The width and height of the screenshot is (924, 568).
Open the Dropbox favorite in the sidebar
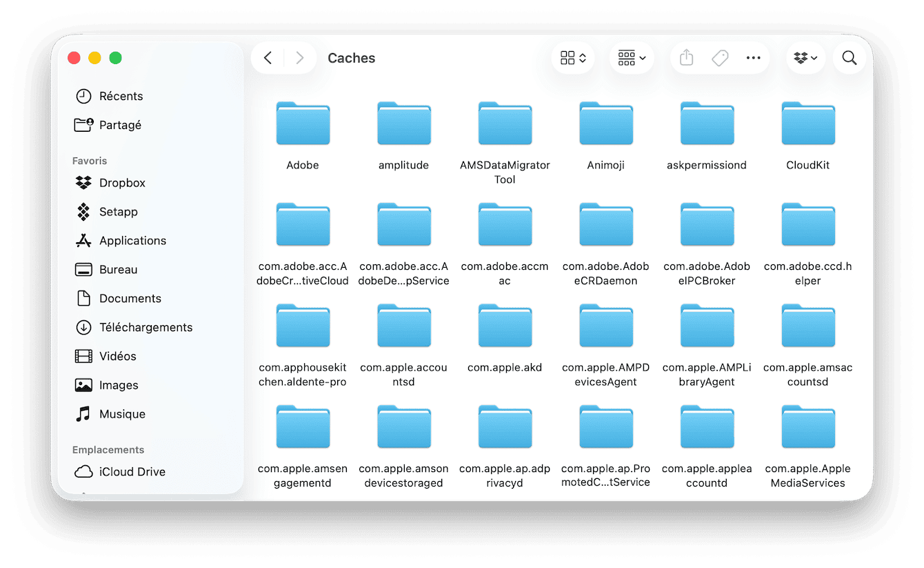point(121,182)
